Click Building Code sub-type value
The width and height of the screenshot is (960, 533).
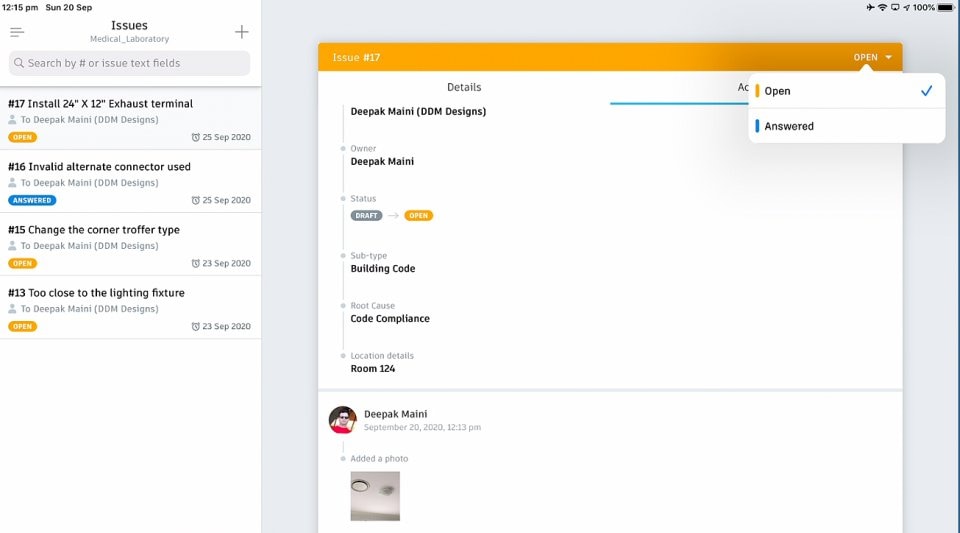pos(383,269)
